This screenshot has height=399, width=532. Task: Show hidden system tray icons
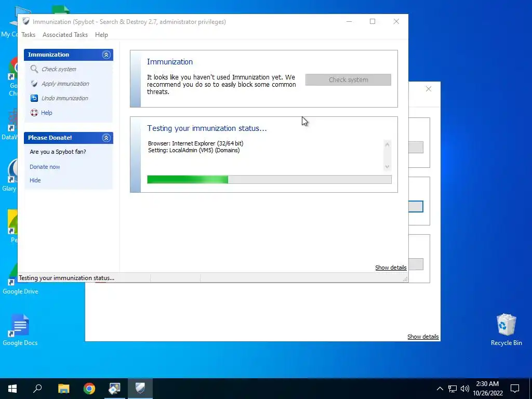(x=440, y=389)
